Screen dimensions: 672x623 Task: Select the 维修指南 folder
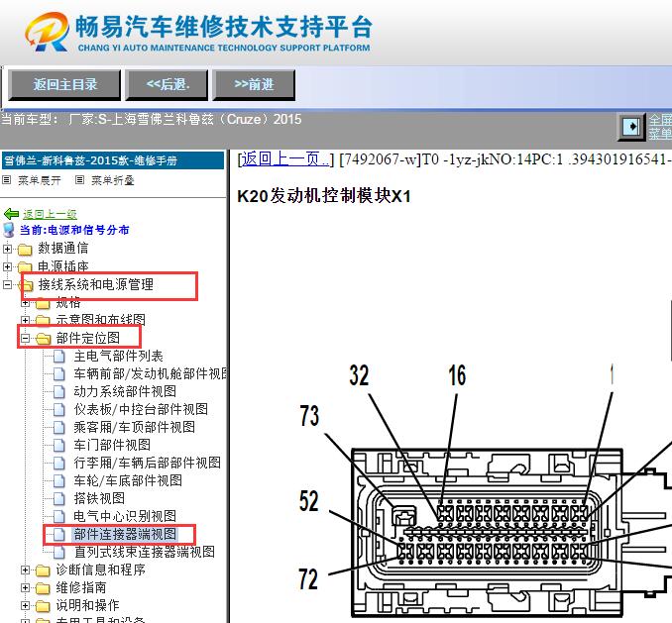point(81,587)
